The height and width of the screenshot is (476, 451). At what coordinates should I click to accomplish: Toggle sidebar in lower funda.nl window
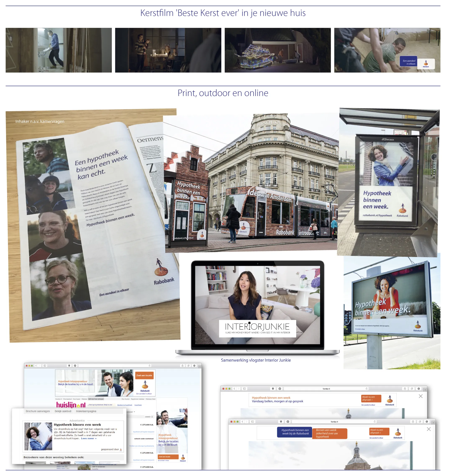pos(252,422)
